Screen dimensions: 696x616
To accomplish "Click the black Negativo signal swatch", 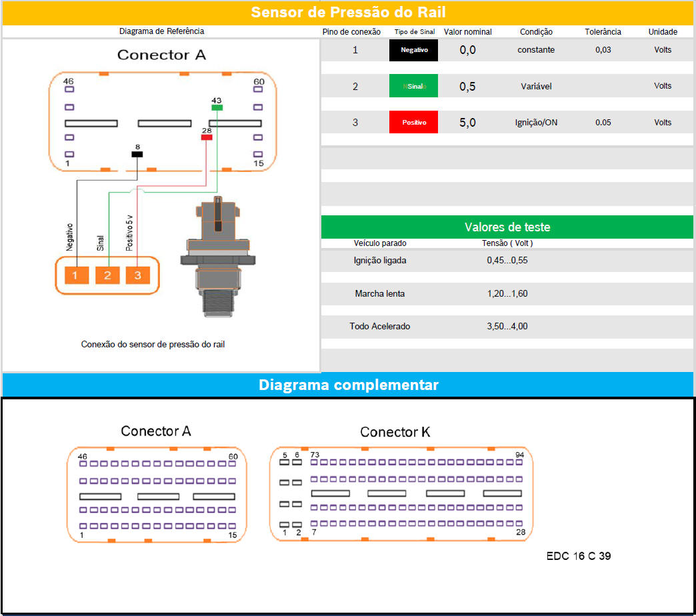I will click(x=413, y=50).
